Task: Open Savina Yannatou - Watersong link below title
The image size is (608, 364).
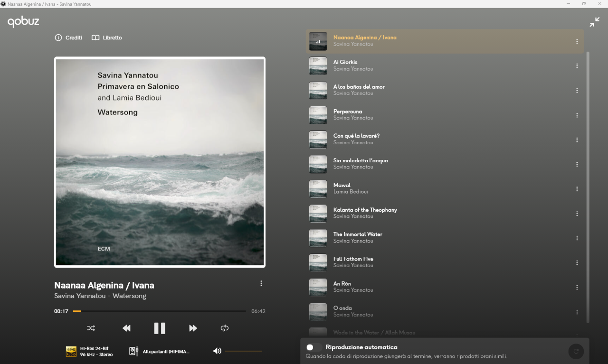Action: point(100,296)
